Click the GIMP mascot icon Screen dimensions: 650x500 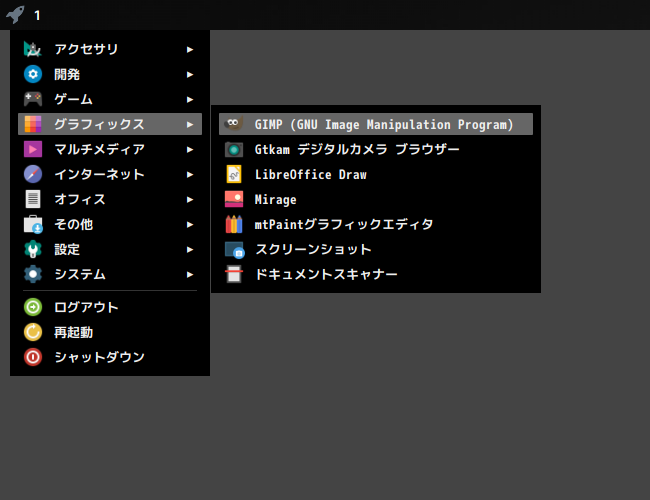(x=233, y=124)
